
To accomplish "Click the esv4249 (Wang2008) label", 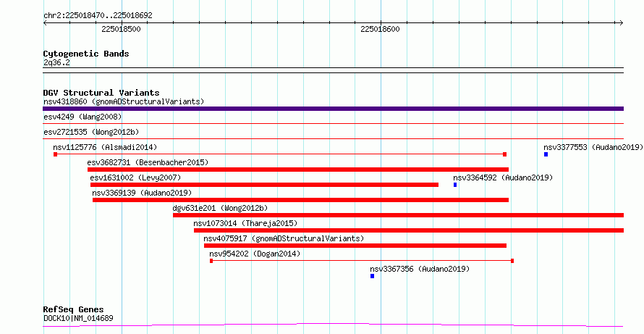I will tap(82, 117).
